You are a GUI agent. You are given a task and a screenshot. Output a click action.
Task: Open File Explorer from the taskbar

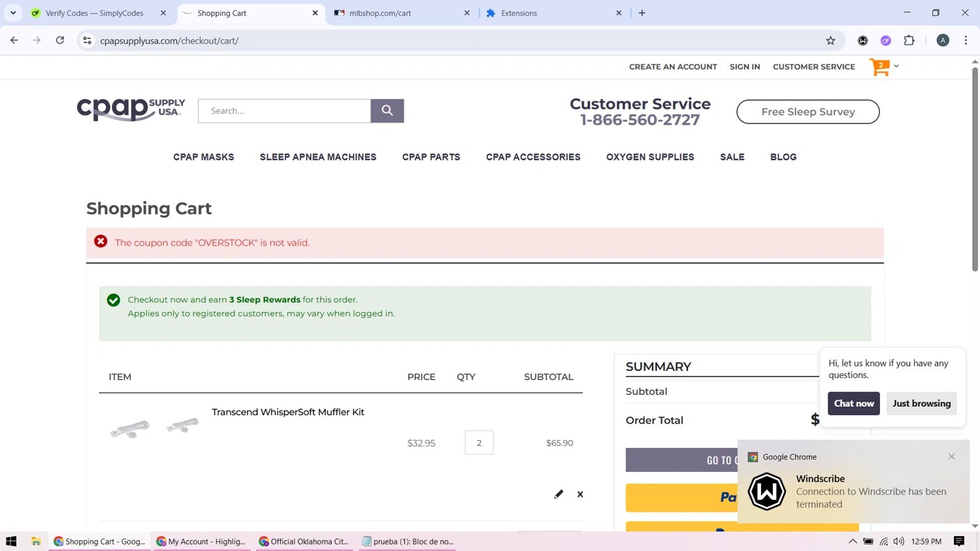point(36,541)
